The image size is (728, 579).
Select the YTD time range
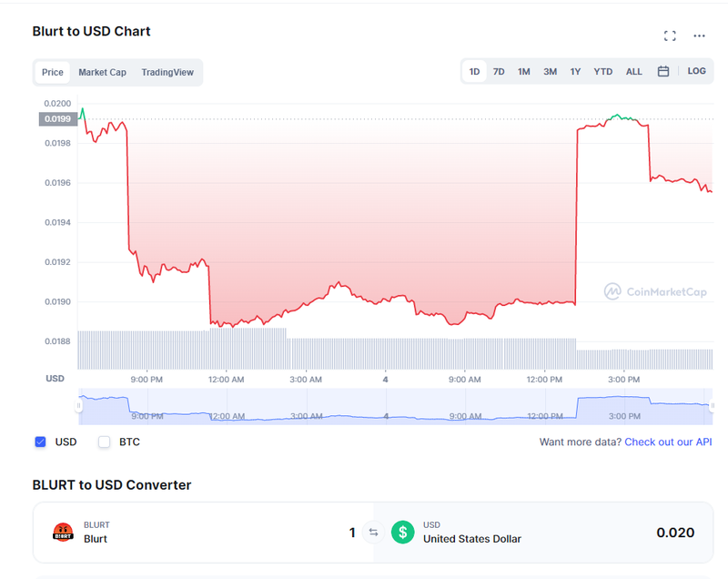pos(603,72)
